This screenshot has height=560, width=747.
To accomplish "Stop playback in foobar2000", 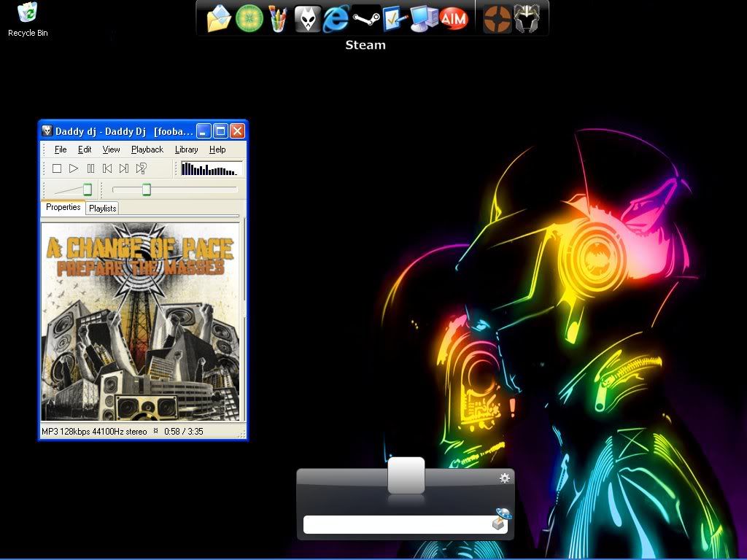I will (x=57, y=168).
